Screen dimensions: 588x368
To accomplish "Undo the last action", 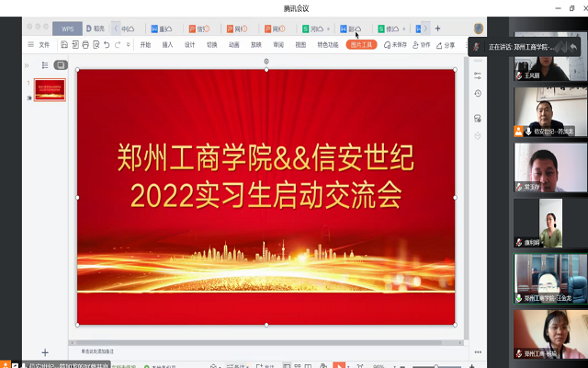I will point(107,45).
